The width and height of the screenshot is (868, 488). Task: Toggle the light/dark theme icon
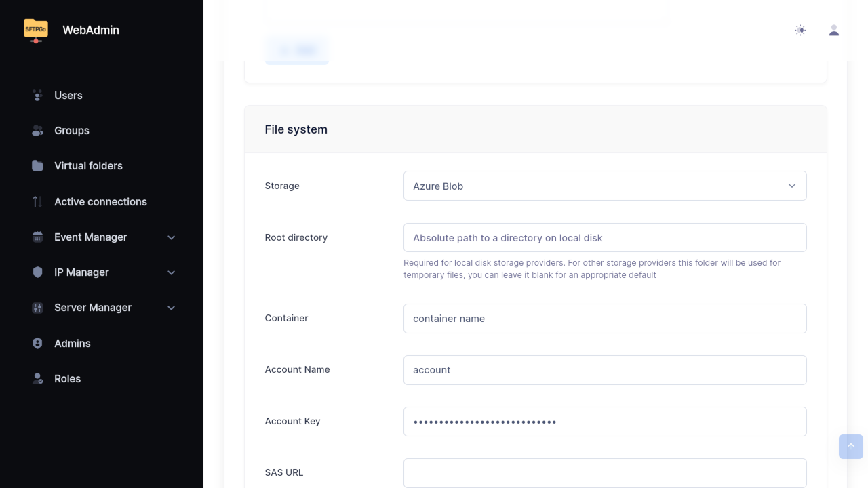click(x=800, y=30)
